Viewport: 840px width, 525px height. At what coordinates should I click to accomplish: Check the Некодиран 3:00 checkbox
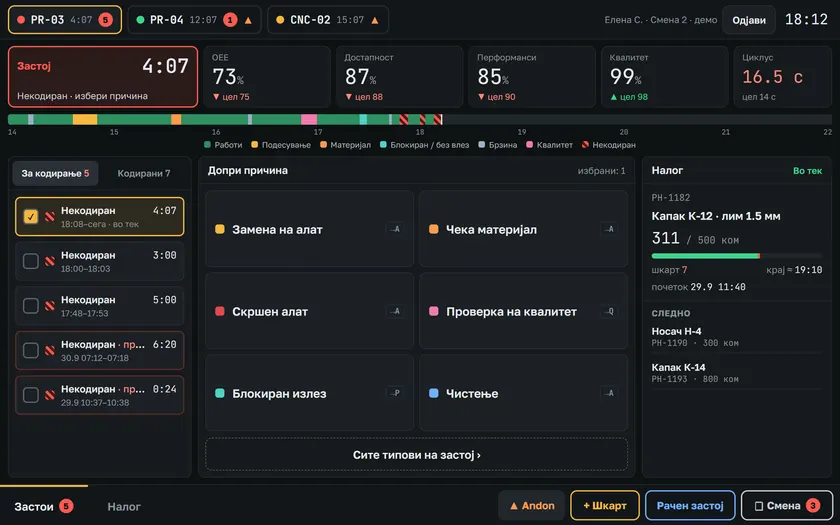click(31, 261)
